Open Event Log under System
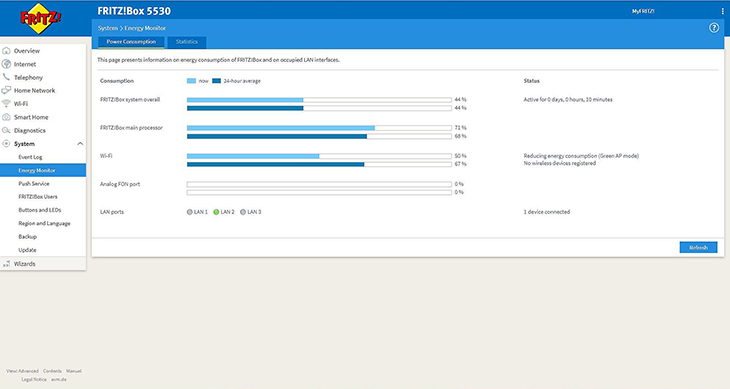 click(30, 157)
